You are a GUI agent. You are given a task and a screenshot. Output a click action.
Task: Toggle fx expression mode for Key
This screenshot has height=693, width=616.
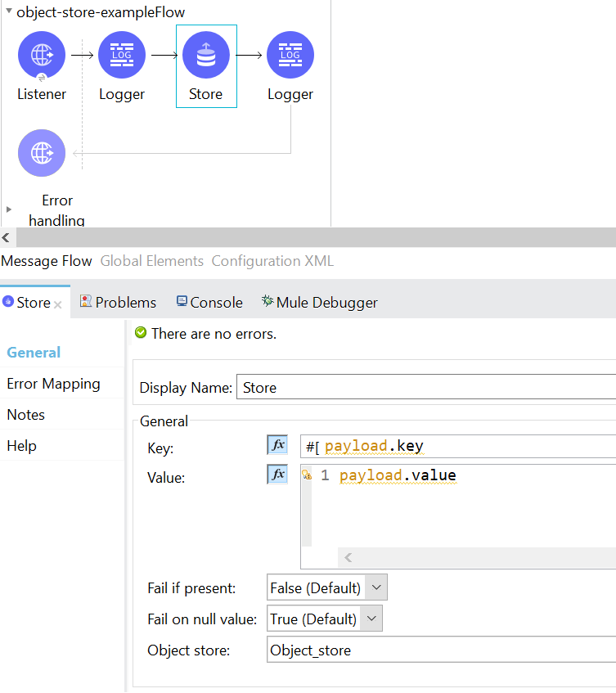pyautogui.click(x=277, y=445)
